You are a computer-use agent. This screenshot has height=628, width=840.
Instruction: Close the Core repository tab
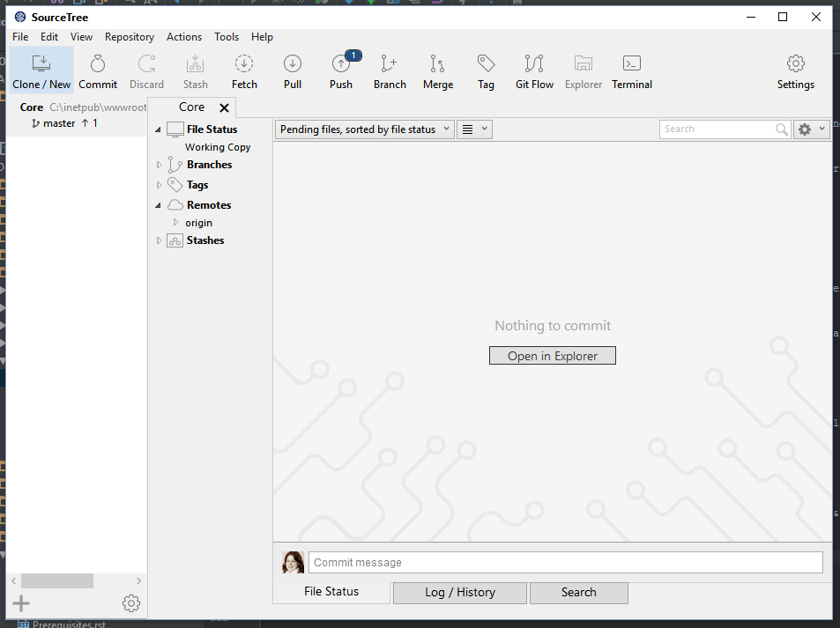click(x=225, y=107)
